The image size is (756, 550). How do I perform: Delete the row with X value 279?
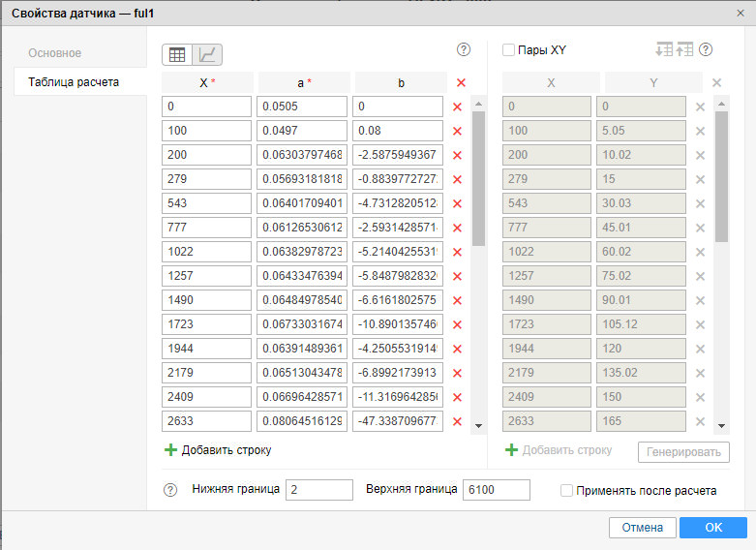click(458, 179)
